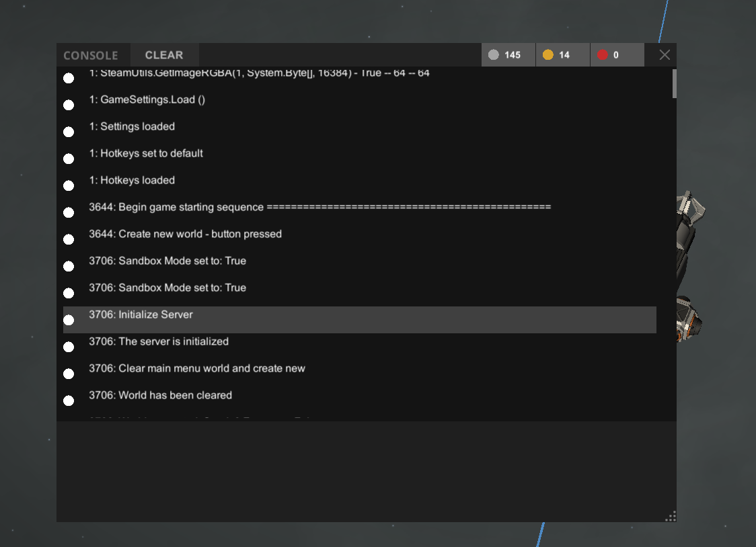Click the resize grip at console corner
Viewport: 756px width, 547px height.
[670, 516]
